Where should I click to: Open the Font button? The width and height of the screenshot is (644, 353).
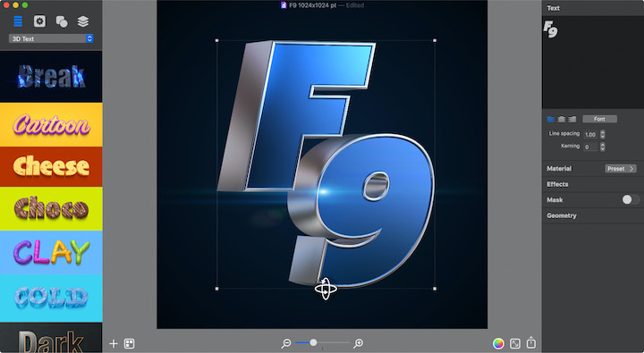click(x=599, y=119)
